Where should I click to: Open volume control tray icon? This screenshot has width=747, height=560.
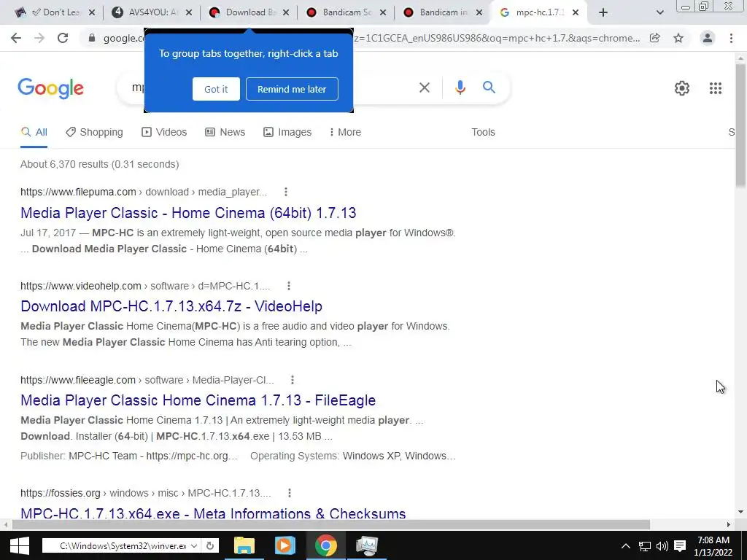[x=662, y=546]
